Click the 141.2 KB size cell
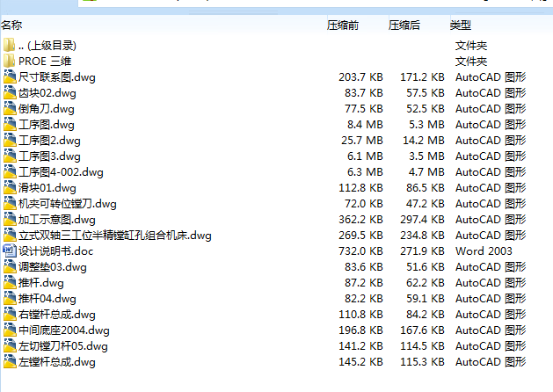 click(x=360, y=346)
